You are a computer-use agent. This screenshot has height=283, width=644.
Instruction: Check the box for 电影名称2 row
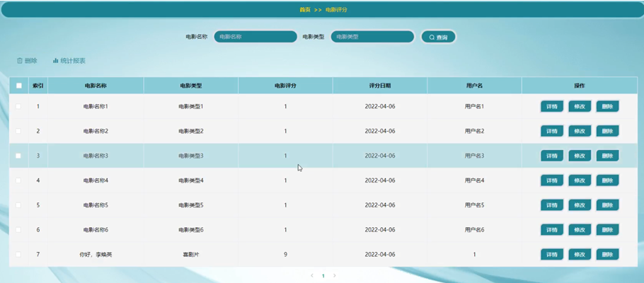tap(18, 131)
